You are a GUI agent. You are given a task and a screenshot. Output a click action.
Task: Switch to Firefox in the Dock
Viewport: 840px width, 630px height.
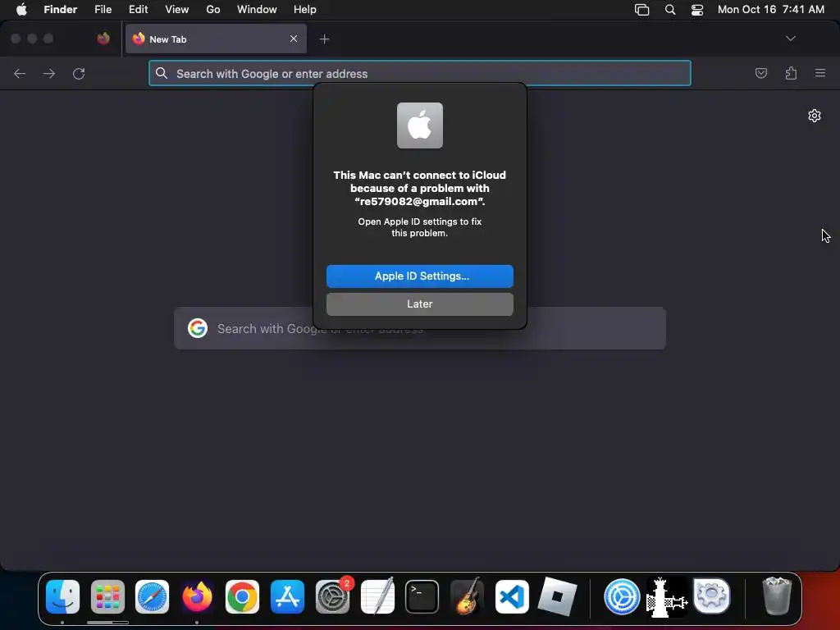point(197,596)
